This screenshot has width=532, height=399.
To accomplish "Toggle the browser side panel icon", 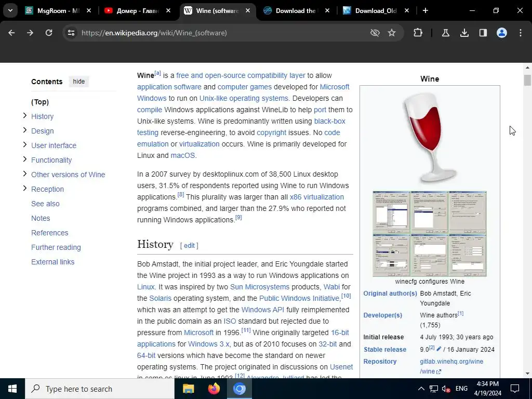I will point(483,33).
